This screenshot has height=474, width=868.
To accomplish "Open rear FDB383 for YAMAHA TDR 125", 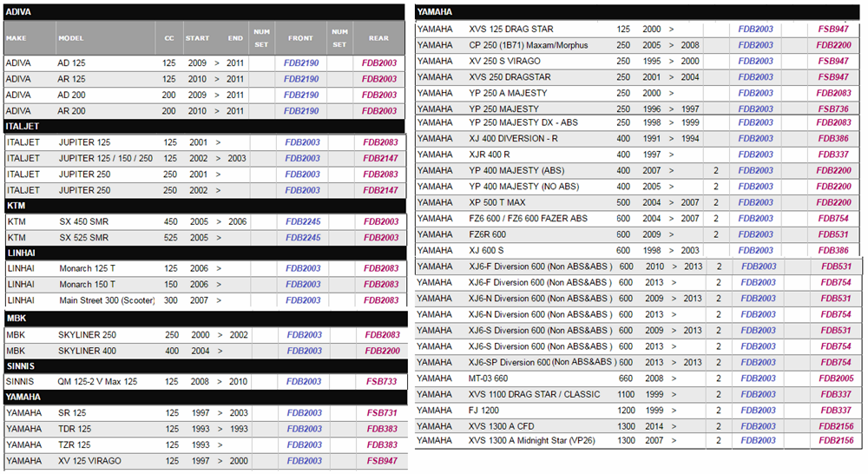I will coord(382,429).
